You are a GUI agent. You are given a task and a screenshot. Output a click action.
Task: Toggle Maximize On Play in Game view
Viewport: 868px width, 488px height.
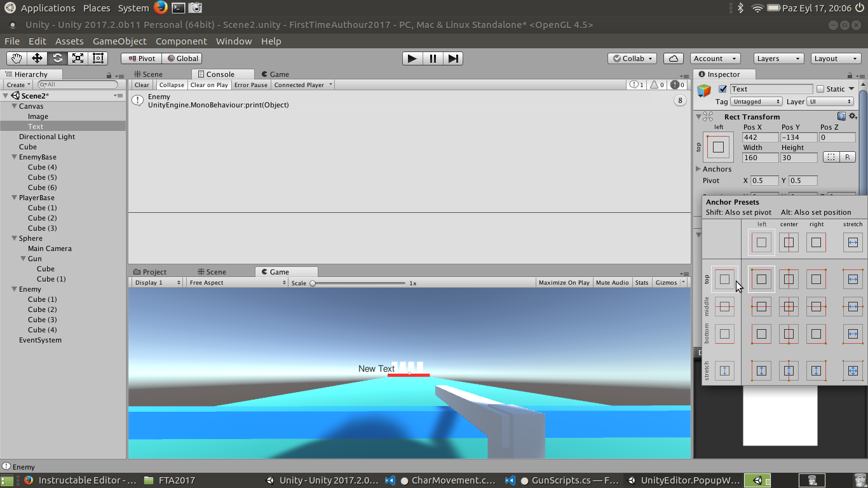[x=564, y=282]
